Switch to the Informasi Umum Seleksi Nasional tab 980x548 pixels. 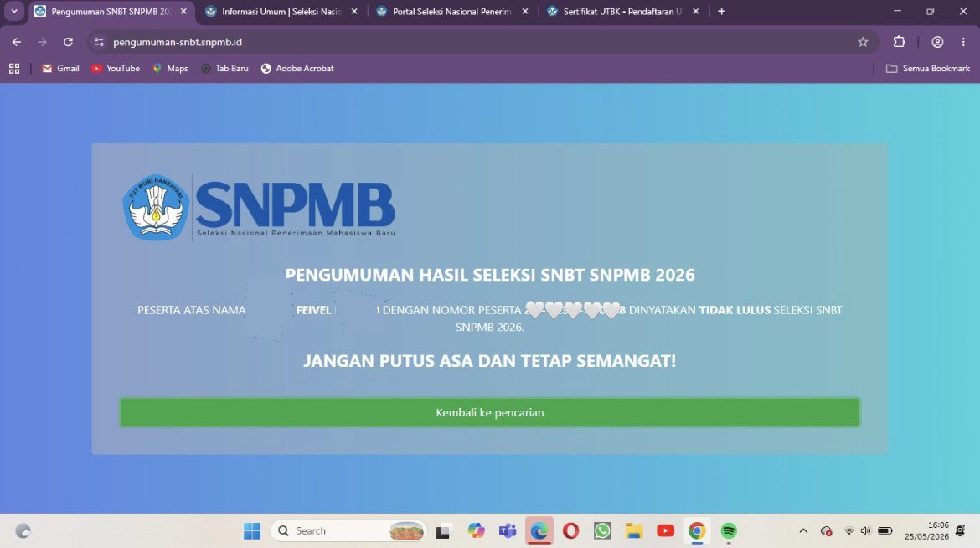pos(281,11)
